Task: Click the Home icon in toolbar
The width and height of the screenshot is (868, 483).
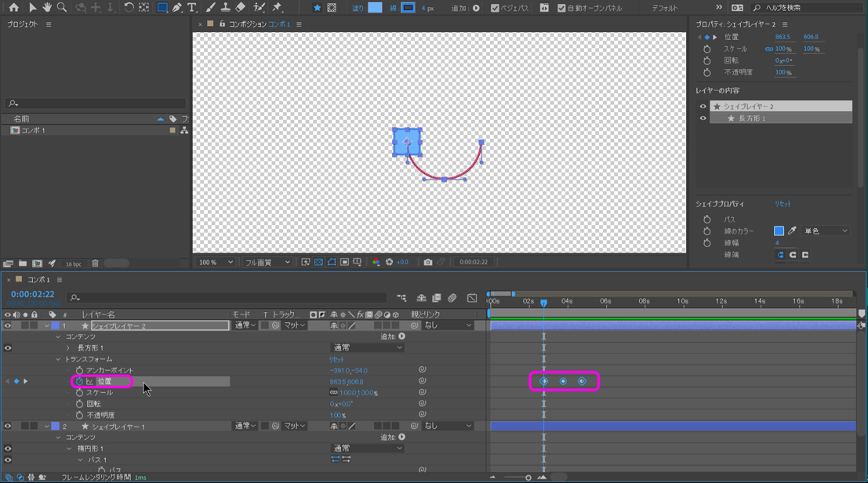Action: click(13, 7)
